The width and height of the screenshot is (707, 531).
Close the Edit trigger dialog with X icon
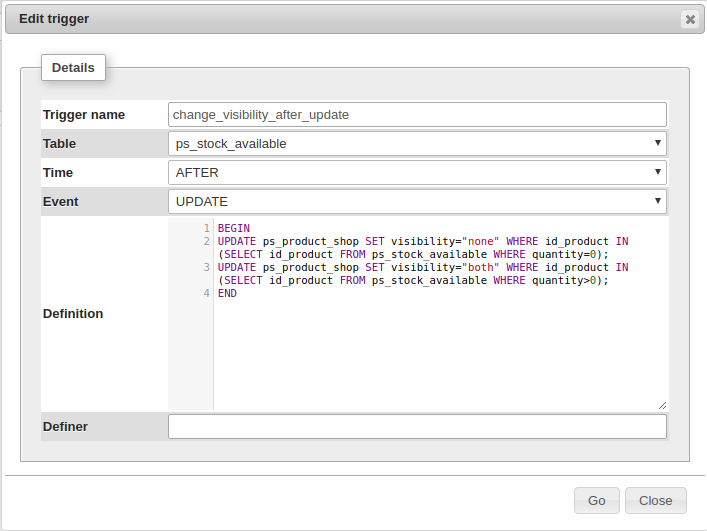click(690, 19)
